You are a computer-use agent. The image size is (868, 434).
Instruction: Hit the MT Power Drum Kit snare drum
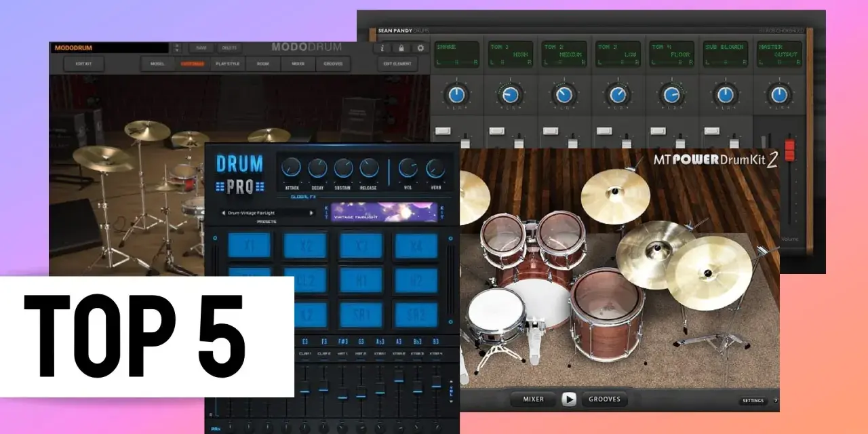point(496,317)
